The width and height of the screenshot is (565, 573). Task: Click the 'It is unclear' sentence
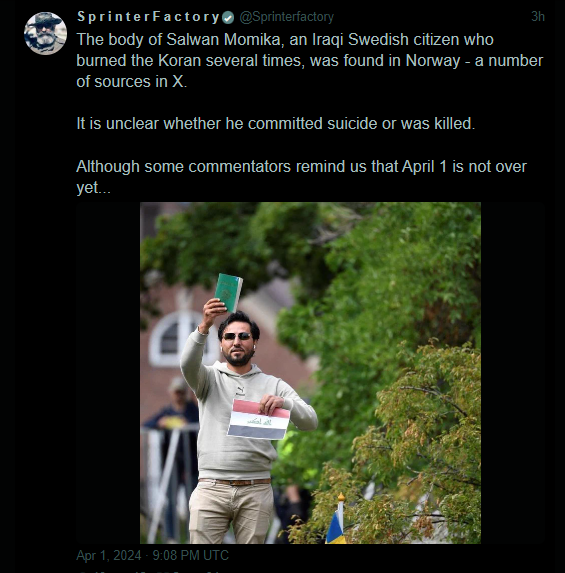pyautogui.click(x=276, y=124)
